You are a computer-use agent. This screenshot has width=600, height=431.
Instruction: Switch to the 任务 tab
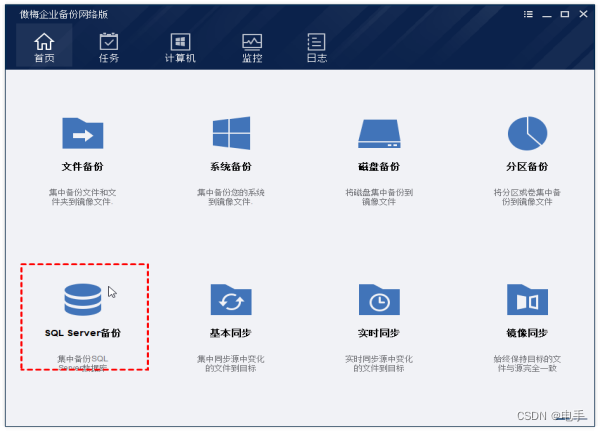[109, 47]
